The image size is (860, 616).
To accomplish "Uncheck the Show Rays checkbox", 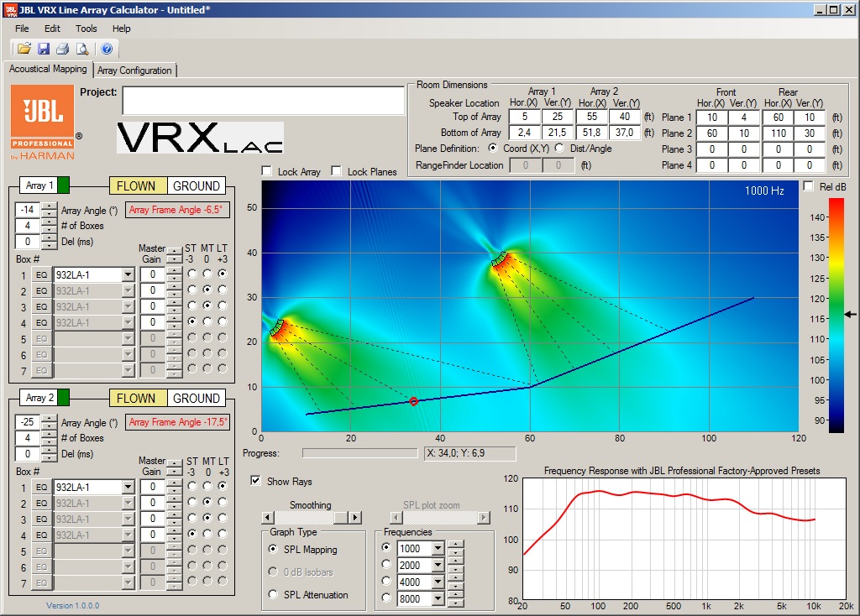I will click(255, 481).
